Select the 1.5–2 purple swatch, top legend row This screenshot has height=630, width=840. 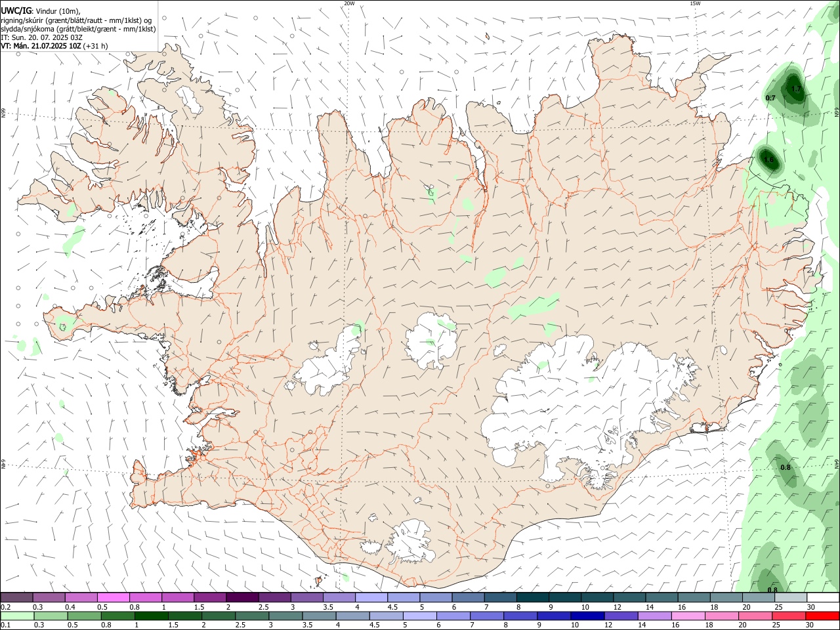point(210,597)
